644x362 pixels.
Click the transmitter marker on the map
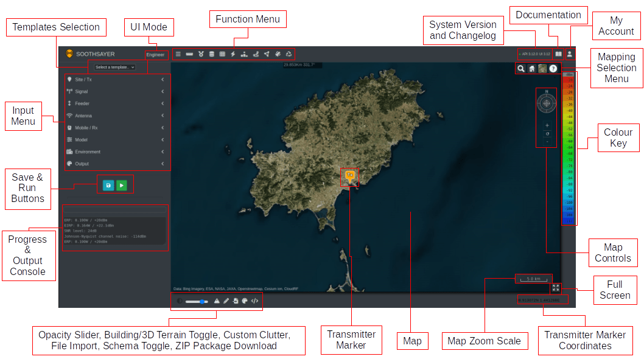coord(349,173)
